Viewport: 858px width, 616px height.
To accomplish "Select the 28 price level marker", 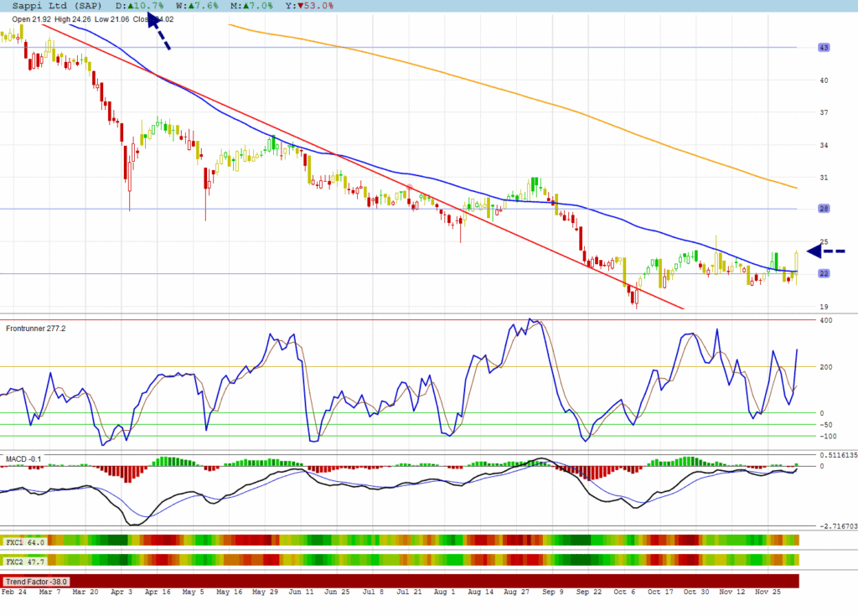I will pos(824,209).
